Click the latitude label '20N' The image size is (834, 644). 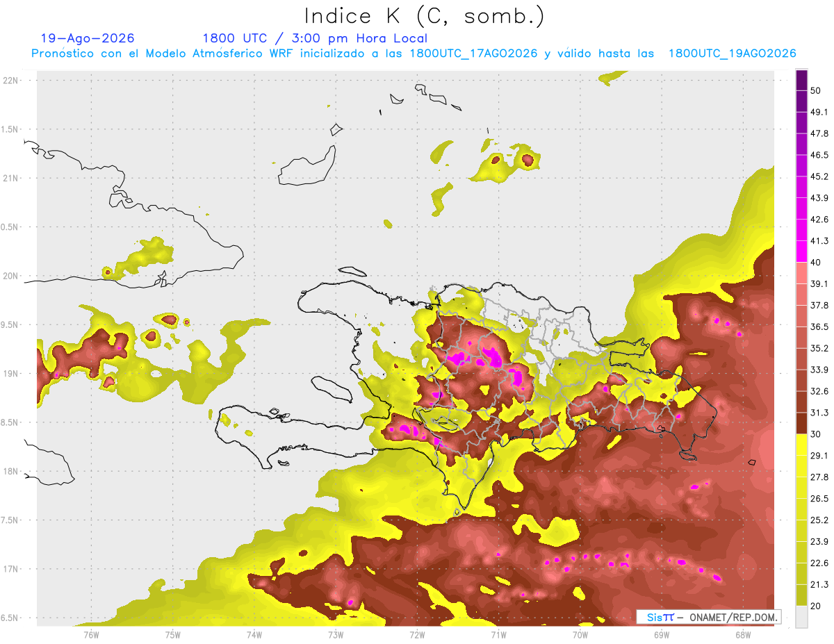[x=12, y=276]
